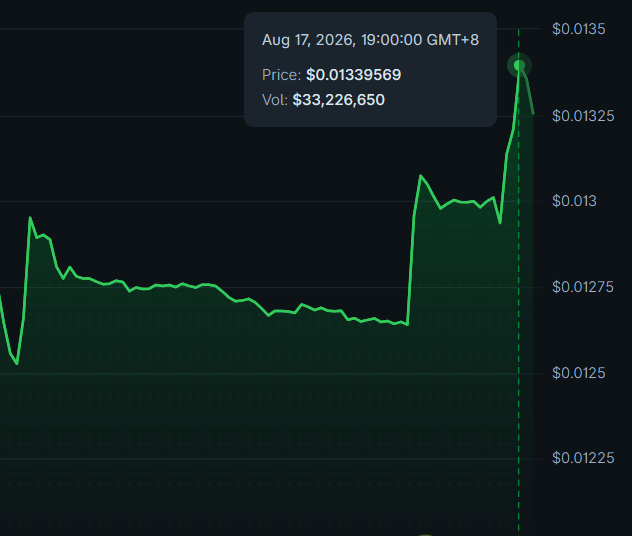Viewport: 632px width, 536px height.
Task: Click the tooltip date Aug 17, 2026
Action: tap(309, 40)
